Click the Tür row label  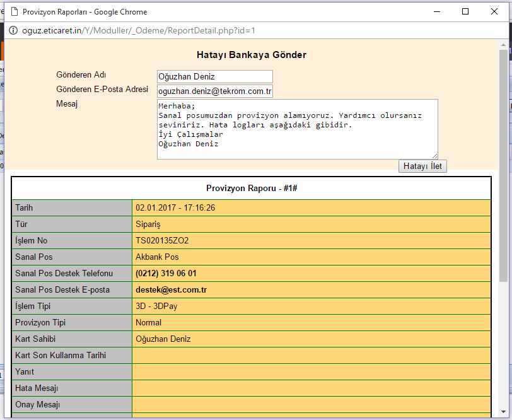(x=21, y=225)
